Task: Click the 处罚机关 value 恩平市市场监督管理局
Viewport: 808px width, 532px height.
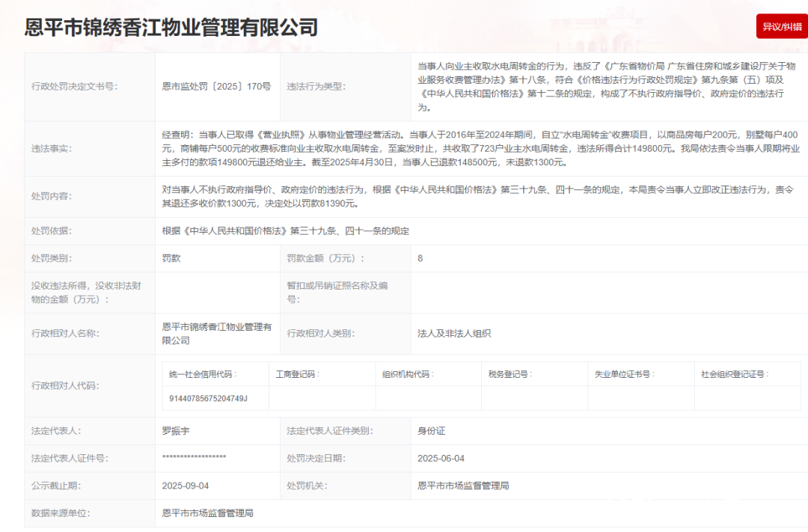Action: 463,486
